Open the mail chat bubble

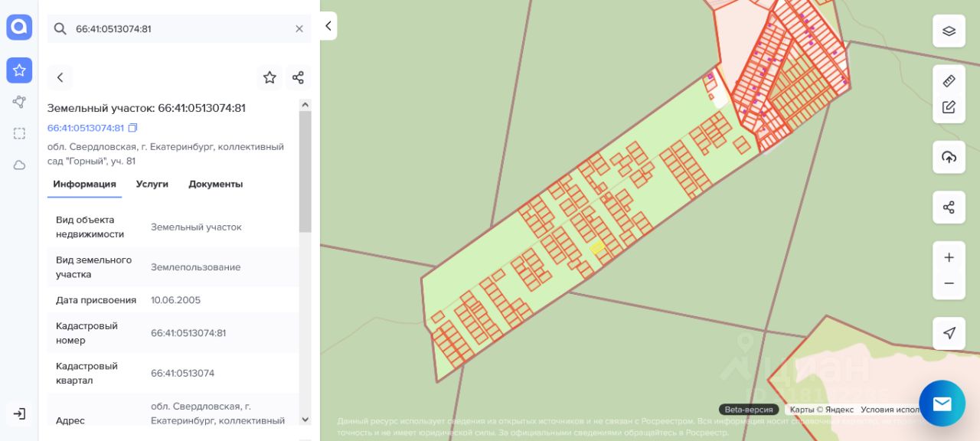(x=942, y=403)
